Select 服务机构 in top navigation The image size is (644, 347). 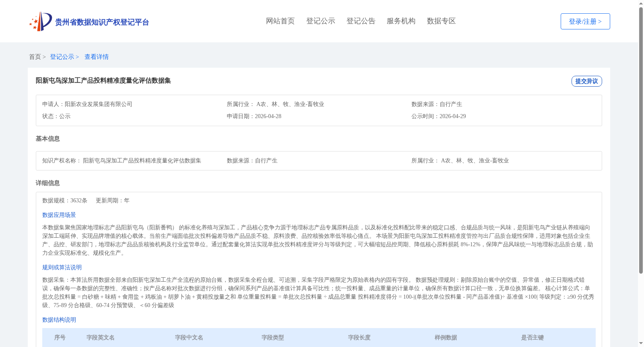(x=401, y=21)
